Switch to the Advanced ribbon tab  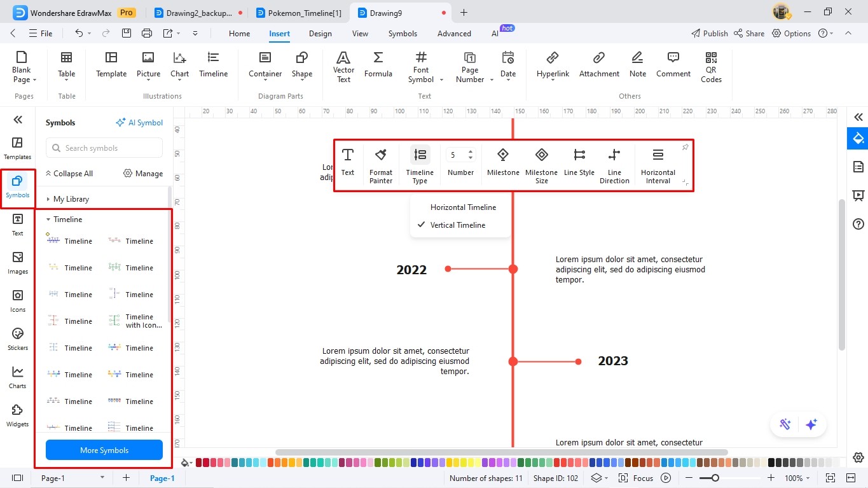pyautogui.click(x=454, y=34)
